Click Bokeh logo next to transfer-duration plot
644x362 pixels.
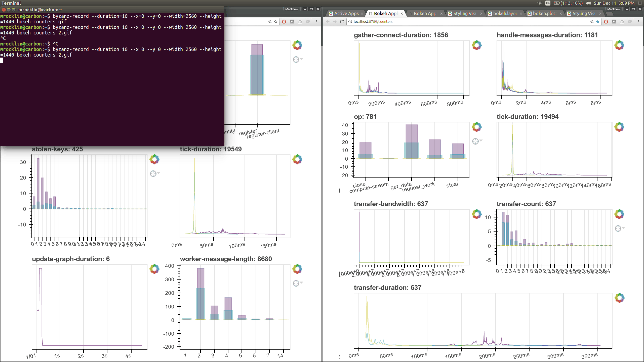(x=619, y=298)
